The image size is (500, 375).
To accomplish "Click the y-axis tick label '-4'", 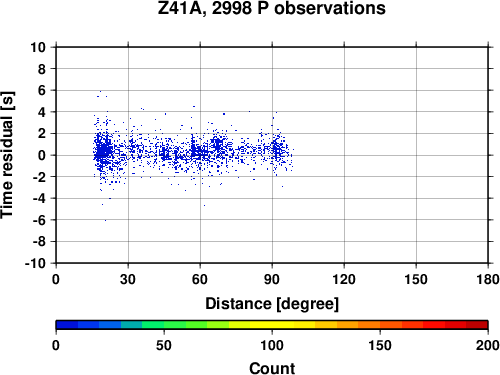I will (39, 198).
